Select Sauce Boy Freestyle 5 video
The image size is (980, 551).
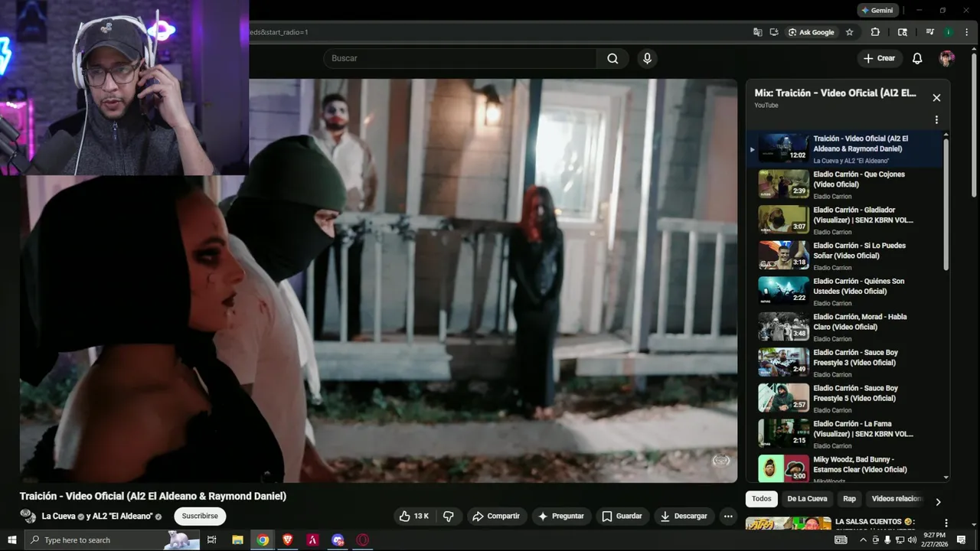(844, 398)
